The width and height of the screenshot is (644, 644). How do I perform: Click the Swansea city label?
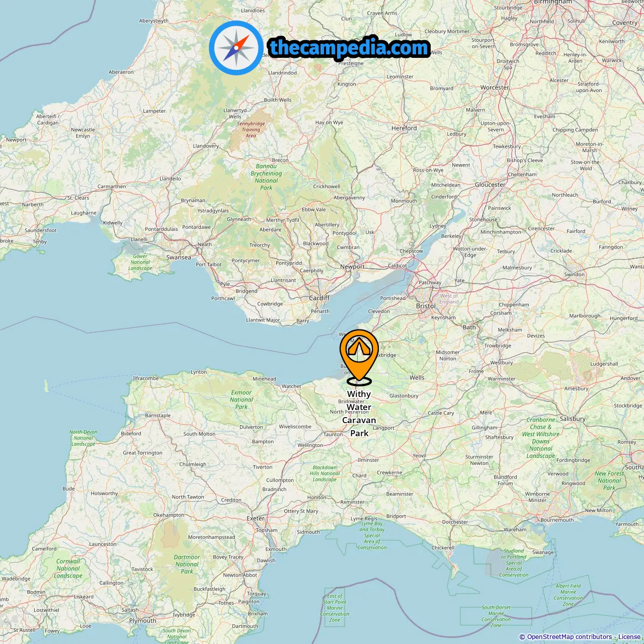[179, 257]
